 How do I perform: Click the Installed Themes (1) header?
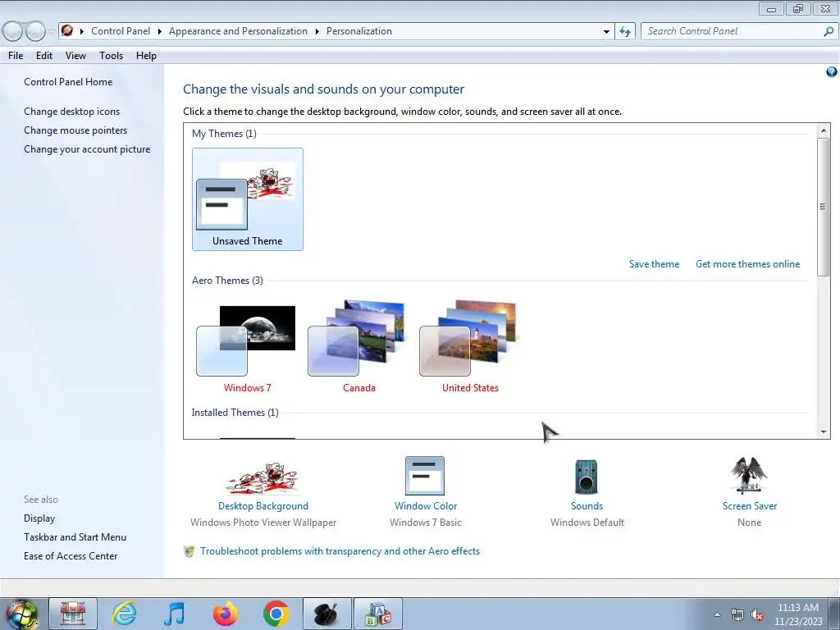[235, 413]
